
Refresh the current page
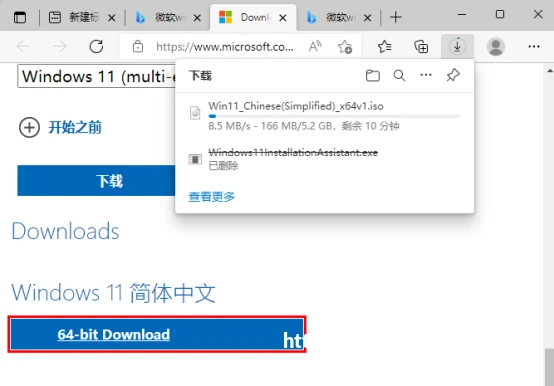click(96, 46)
